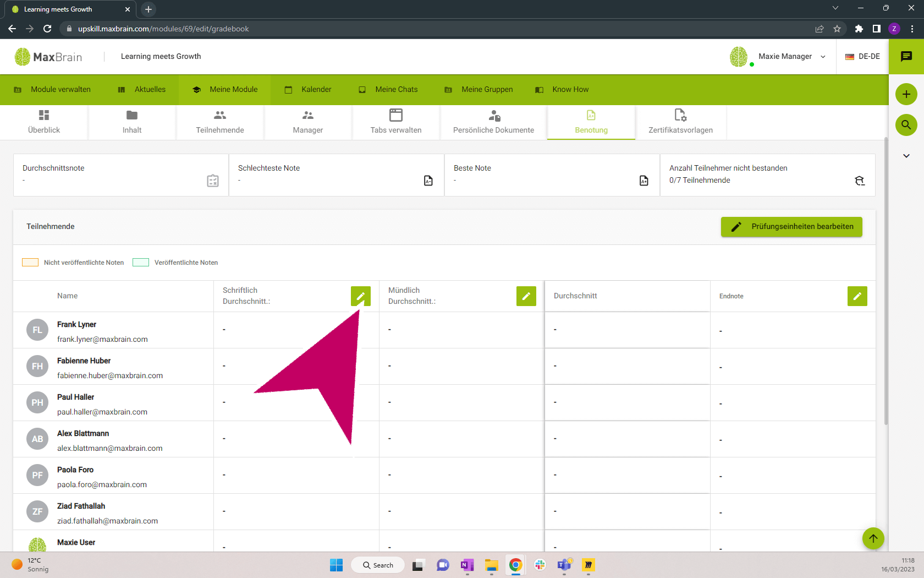Open OneNote from the taskbar
This screenshot has height=578, width=924.
(467, 565)
